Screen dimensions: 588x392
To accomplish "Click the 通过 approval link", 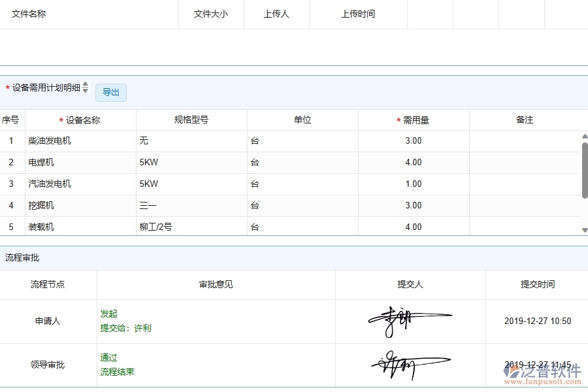I will coord(109,357).
